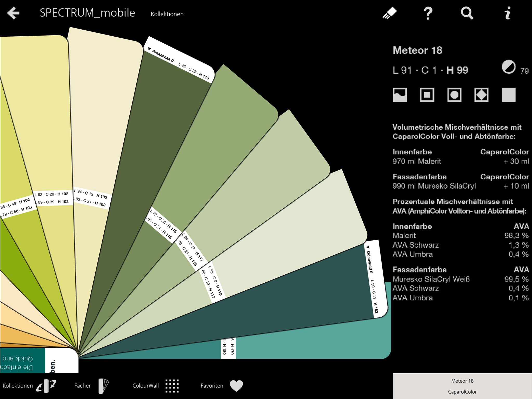The height and width of the screenshot is (399, 532).
Task: Select the paint brush tool icon
Action: coord(389,13)
